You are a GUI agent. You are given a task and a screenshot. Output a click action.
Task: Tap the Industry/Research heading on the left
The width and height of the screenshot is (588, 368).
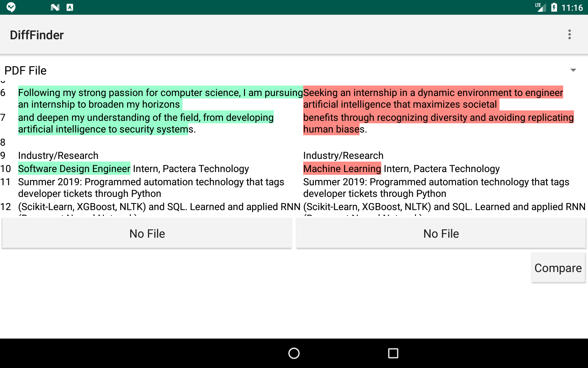point(58,155)
